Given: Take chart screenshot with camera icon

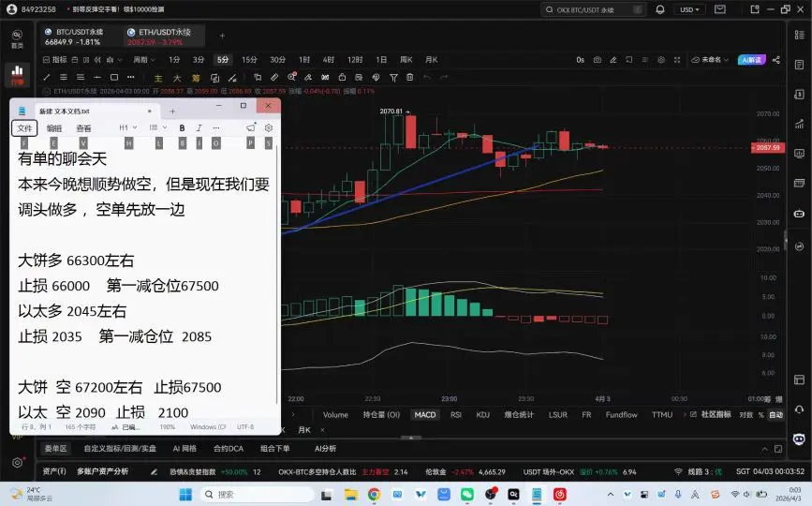Looking at the screenshot, I should pyautogui.click(x=598, y=60).
